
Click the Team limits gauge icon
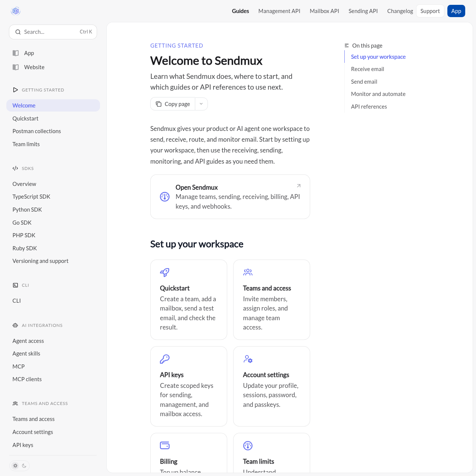[248, 446]
